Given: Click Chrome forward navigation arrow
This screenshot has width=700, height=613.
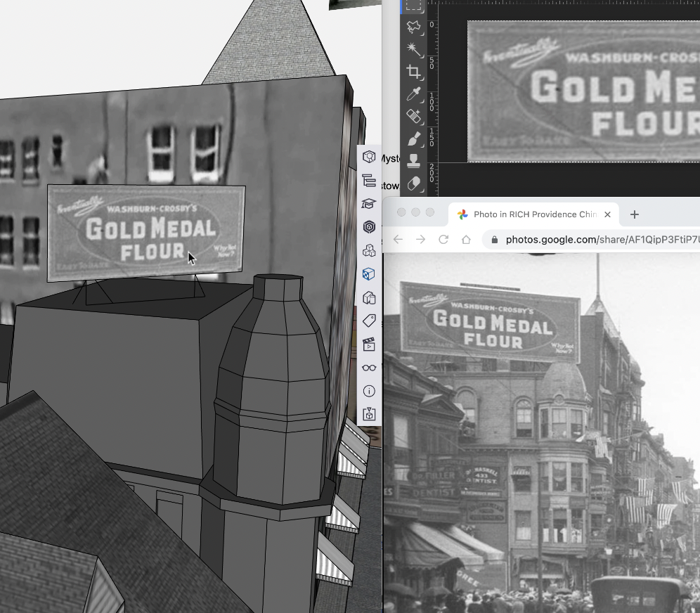Looking at the screenshot, I should point(420,239).
